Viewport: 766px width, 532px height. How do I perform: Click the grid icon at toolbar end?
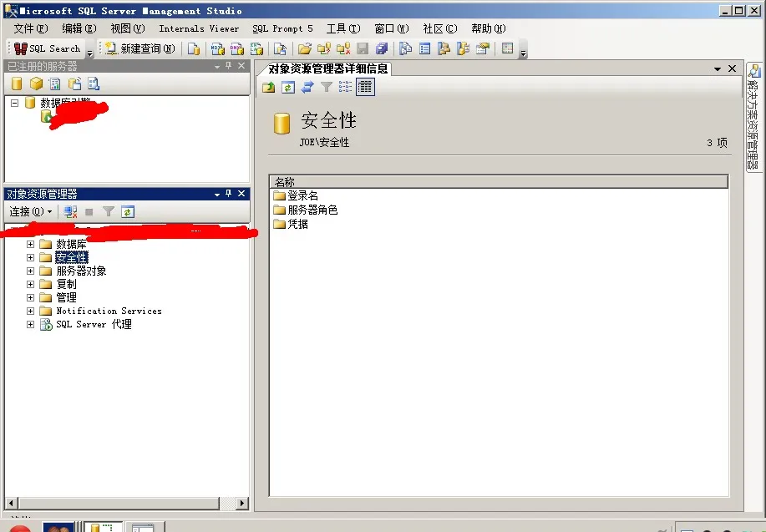pos(508,48)
